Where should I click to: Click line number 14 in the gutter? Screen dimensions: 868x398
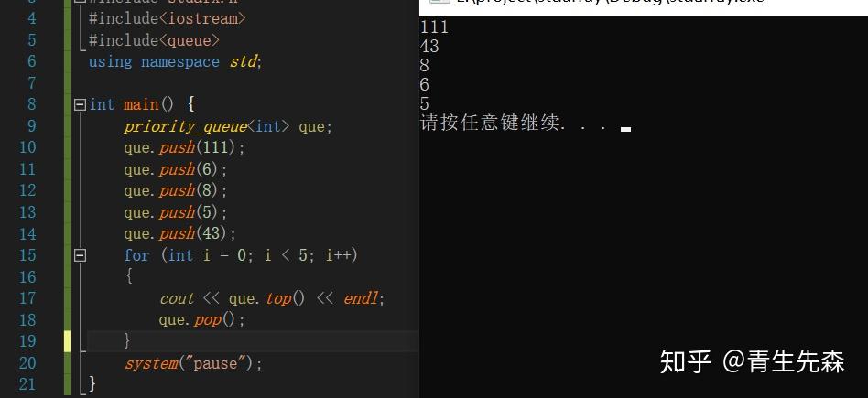pyautogui.click(x=27, y=233)
